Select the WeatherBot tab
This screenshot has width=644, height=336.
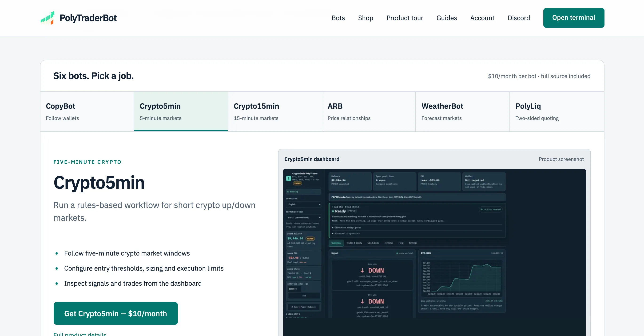coord(462,112)
